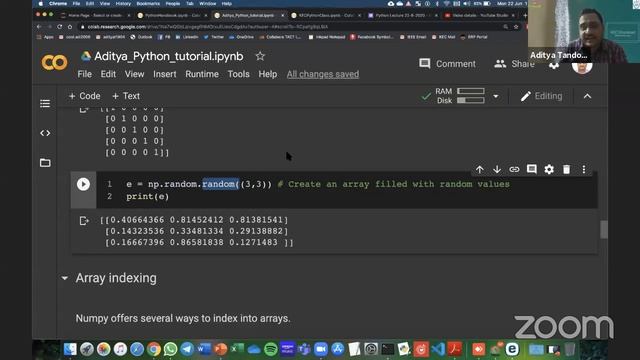This screenshot has height=360, width=640.
Task: Open the File menu in Colab
Action: tap(84, 74)
